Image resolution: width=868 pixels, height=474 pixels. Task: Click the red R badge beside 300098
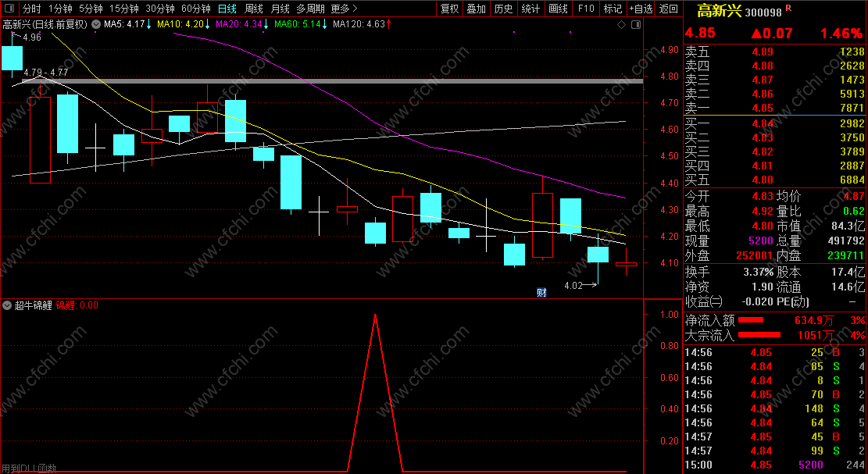788,9
